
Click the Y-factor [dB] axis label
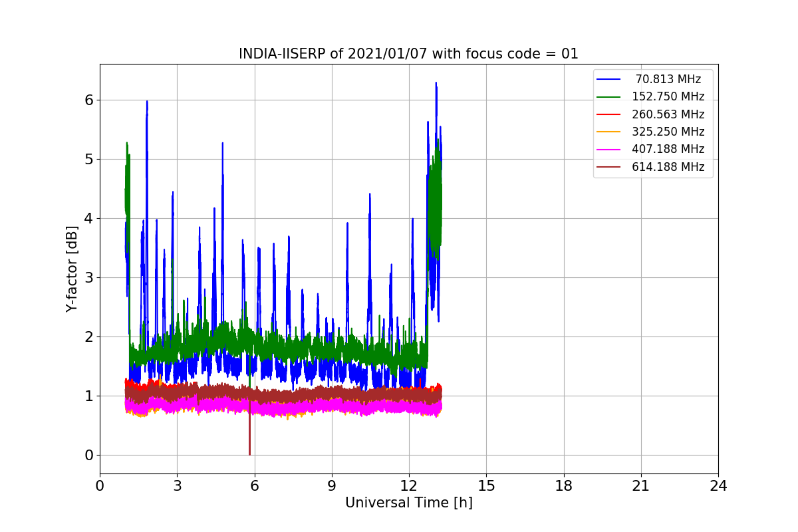[x=72, y=269]
